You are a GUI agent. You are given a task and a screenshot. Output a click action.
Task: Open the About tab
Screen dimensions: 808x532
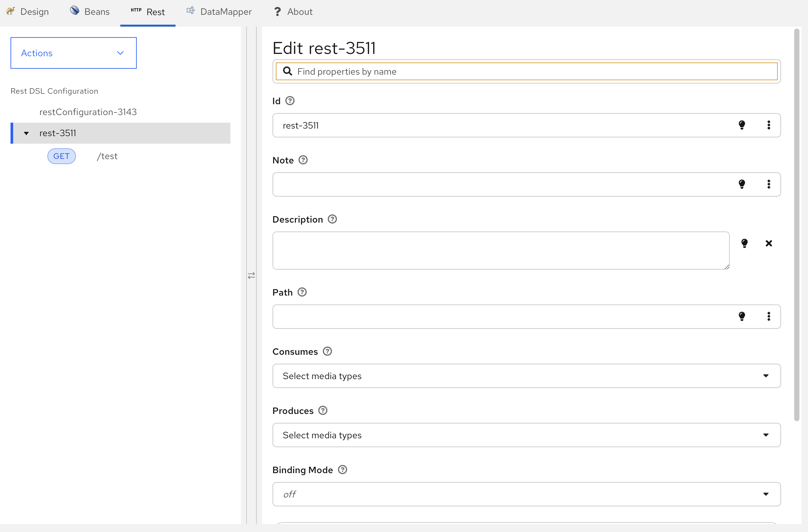(293, 12)
